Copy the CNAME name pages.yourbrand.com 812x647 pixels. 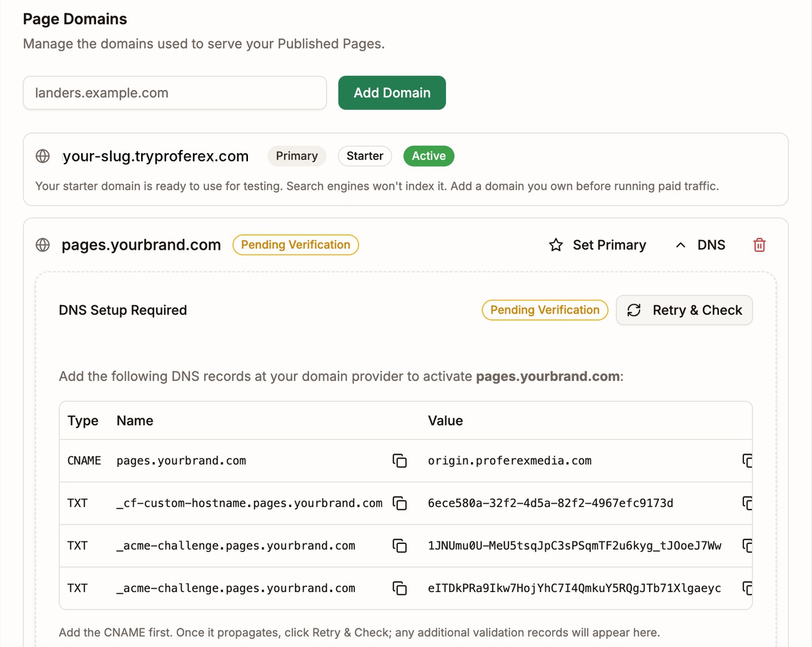[400, 461]
